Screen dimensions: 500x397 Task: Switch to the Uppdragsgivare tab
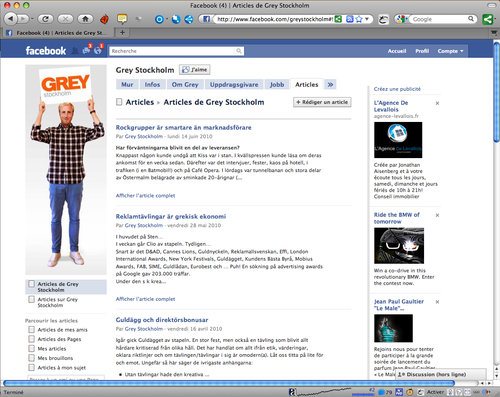[x=234, y=84]
